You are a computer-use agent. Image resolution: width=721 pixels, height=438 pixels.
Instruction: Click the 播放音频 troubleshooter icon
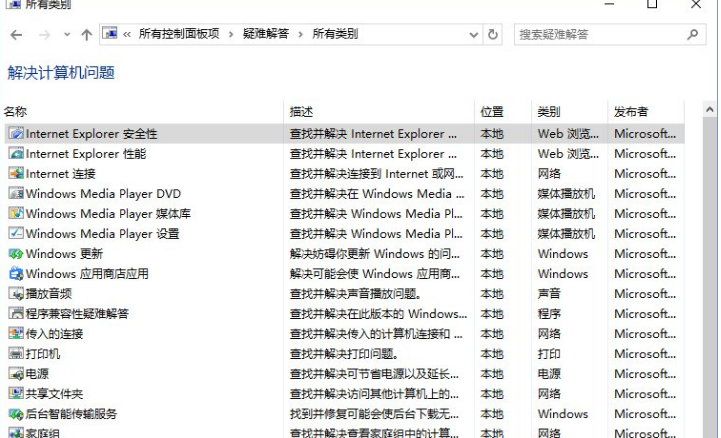16,294
